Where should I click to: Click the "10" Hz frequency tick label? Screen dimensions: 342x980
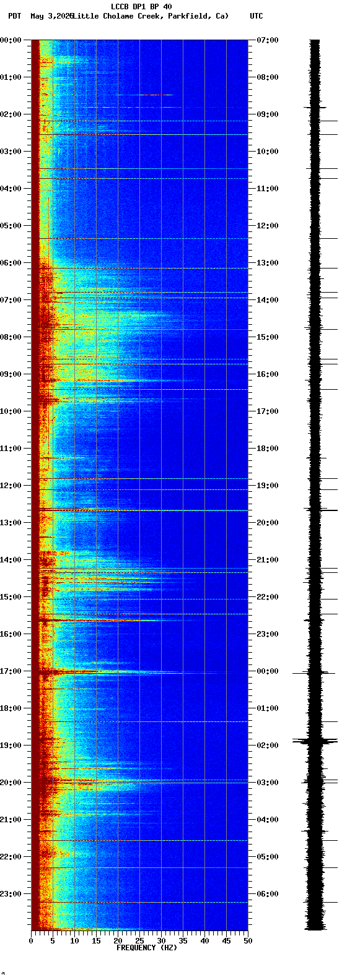74,941
